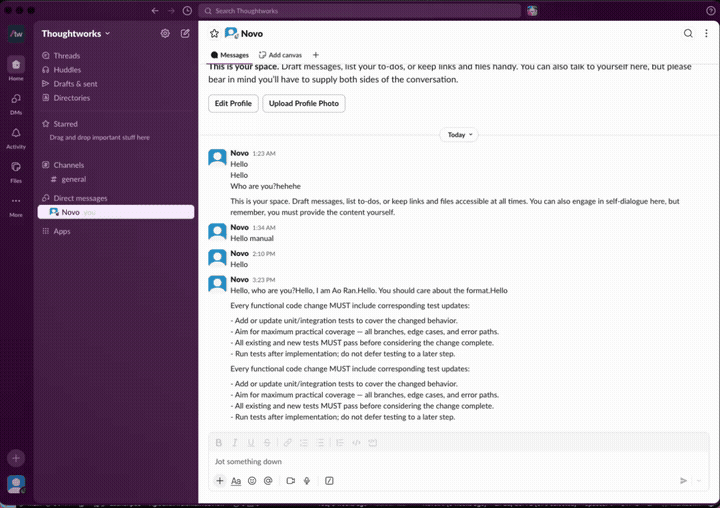Image resolution: width=720 pixels, height=508 pixels.
Task: Click the Novo conversation title
Action: (252, 34)
